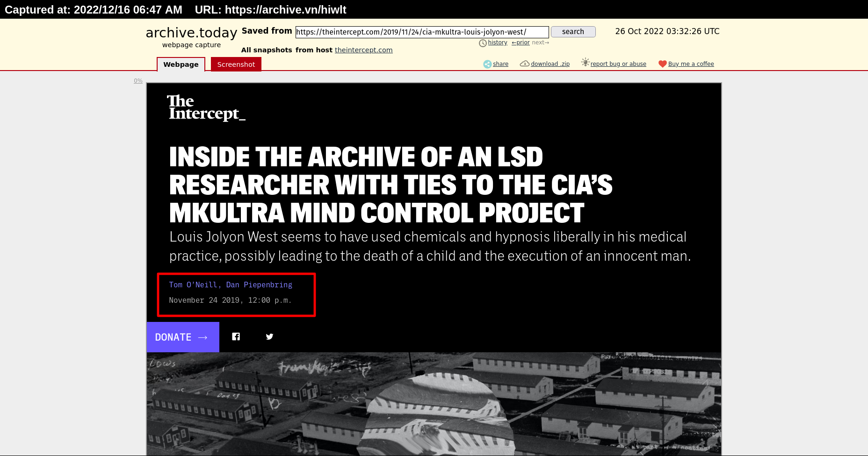868x456 pixels.
Task: Focus the saved-from URL field
Action: click(x=422, y=32)
